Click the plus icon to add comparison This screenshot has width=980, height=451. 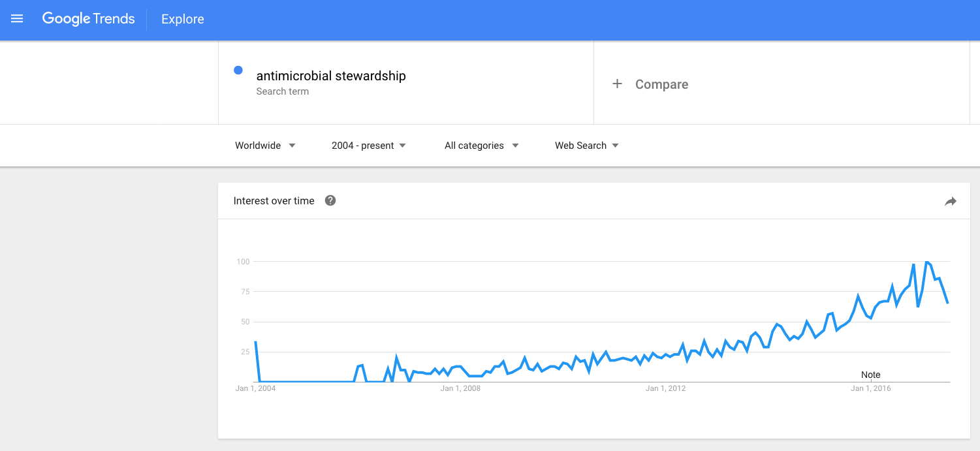pos(617,84)
